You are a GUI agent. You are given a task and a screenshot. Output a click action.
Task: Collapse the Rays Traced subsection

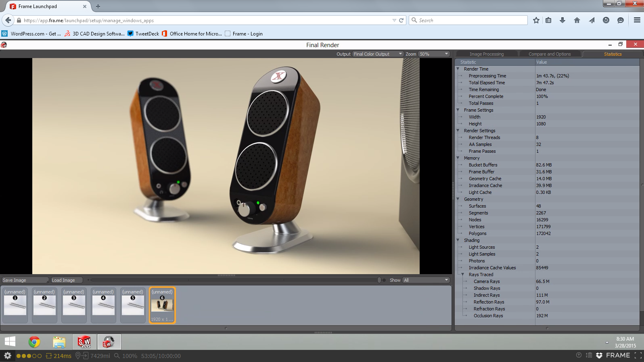(463, 275)
